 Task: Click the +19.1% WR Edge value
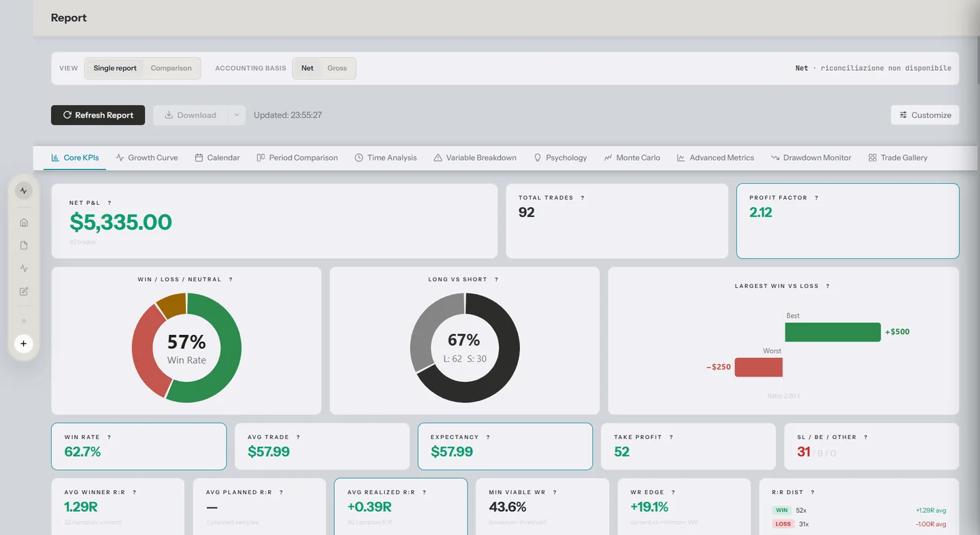click(649, 507)
